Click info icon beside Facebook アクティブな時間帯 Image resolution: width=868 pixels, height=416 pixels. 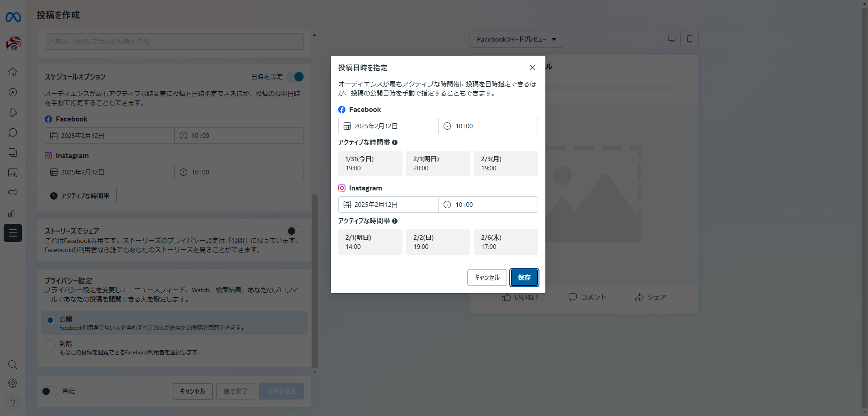click(x=395, y=142)
